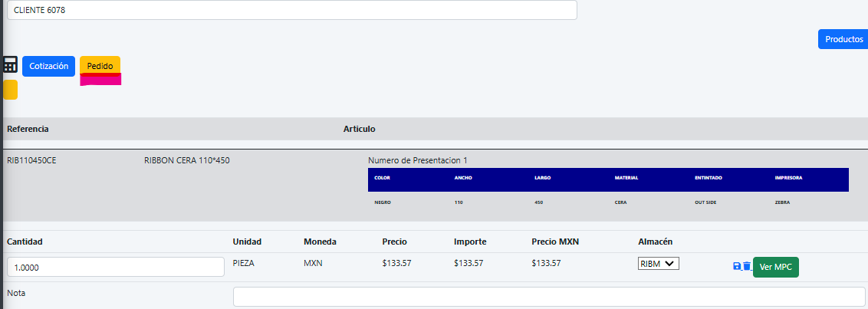Click the Cantidad input field

pos(115,267)
